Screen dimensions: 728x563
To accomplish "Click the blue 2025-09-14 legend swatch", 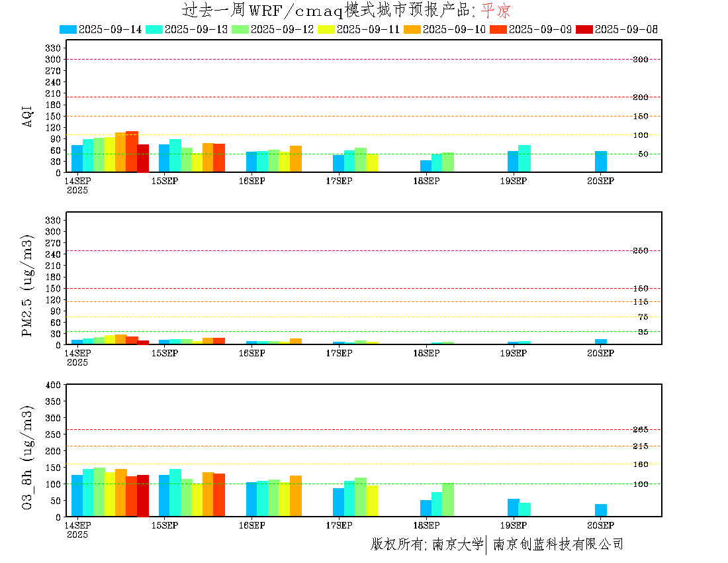I will (x=68, y=29).
